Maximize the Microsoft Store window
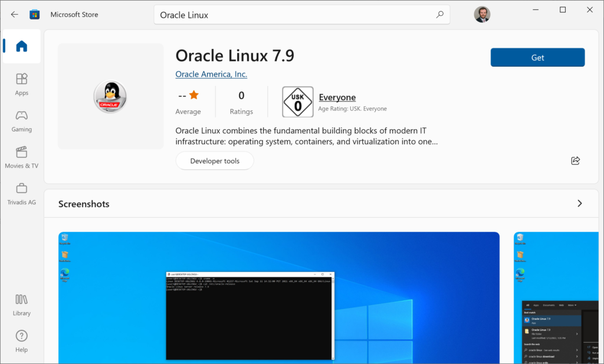Viewport: 604px width, 364px height. point(562,9)
